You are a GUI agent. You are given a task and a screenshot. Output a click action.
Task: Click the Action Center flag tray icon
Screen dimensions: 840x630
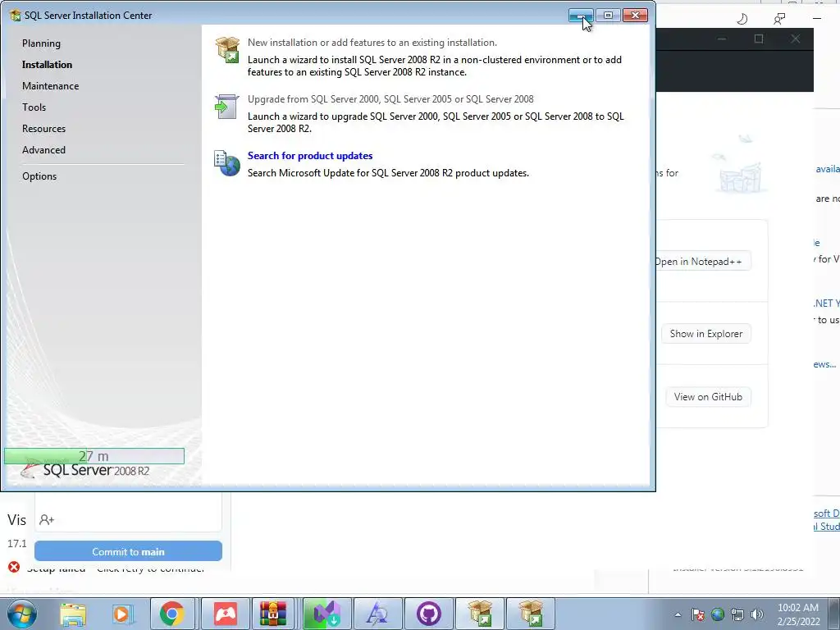point(698,614)
